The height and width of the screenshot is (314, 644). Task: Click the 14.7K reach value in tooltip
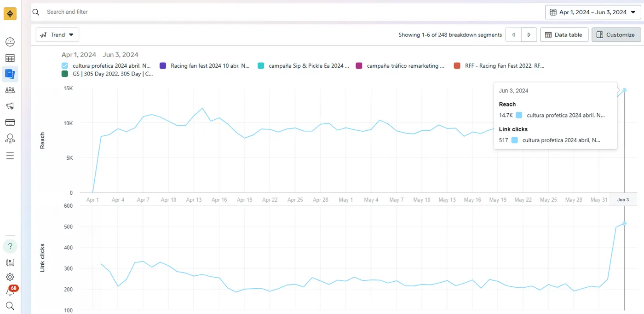505,116
